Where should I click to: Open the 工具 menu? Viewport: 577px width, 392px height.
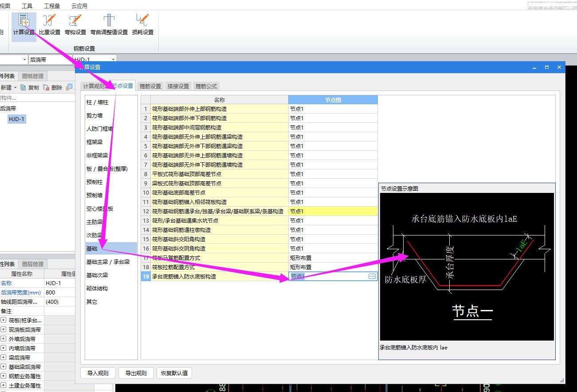27,6
